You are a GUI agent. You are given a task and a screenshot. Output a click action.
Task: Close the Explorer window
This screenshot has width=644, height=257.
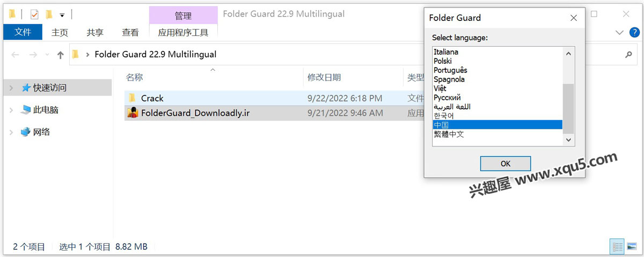coord(626,14)
